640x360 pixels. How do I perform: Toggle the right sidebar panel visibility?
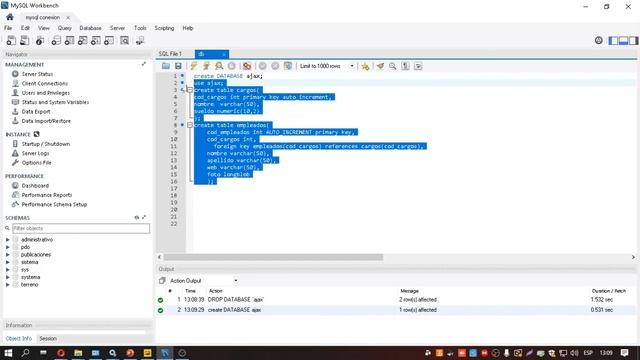633,40
